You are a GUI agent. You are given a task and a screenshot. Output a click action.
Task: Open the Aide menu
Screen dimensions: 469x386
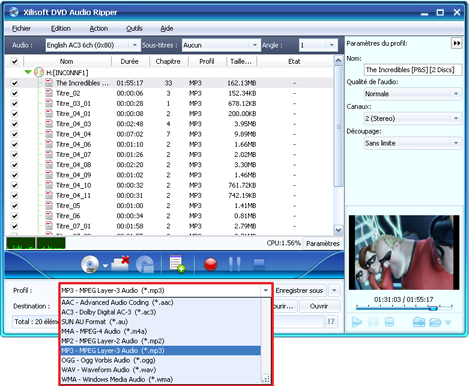(167, 29)
